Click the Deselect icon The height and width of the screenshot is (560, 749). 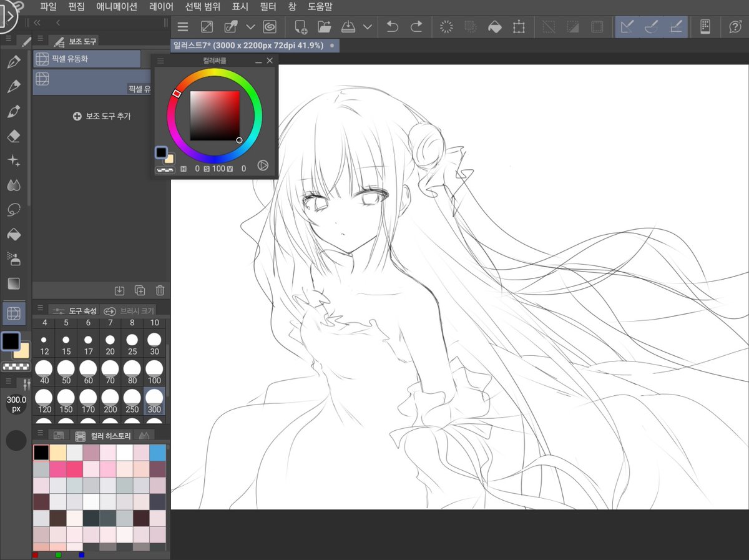coord(549,27)
